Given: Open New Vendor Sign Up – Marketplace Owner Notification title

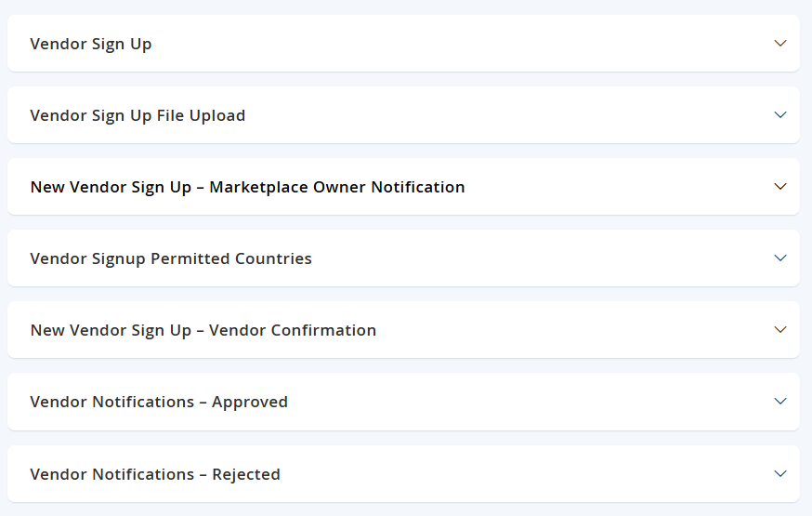Looking at the screenshot, I should [247, 187].
